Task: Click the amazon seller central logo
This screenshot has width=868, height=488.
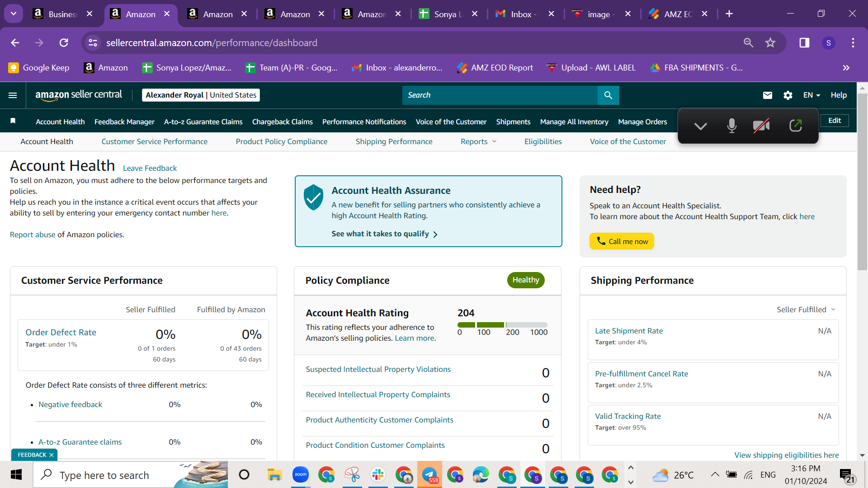Action: pos(79,95)
